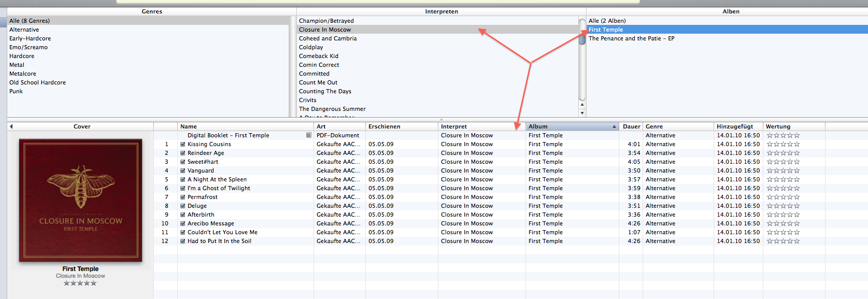The image size is (868, 299).
Task: Select the Early-Hardcore genre
Action: point(148,38)
